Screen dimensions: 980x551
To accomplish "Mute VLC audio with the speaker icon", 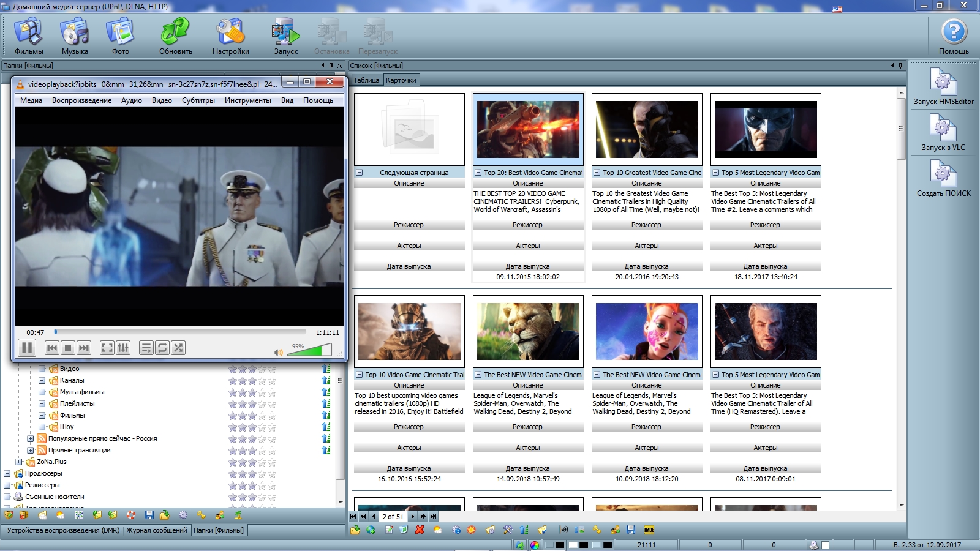I will [x=279, y=352].
